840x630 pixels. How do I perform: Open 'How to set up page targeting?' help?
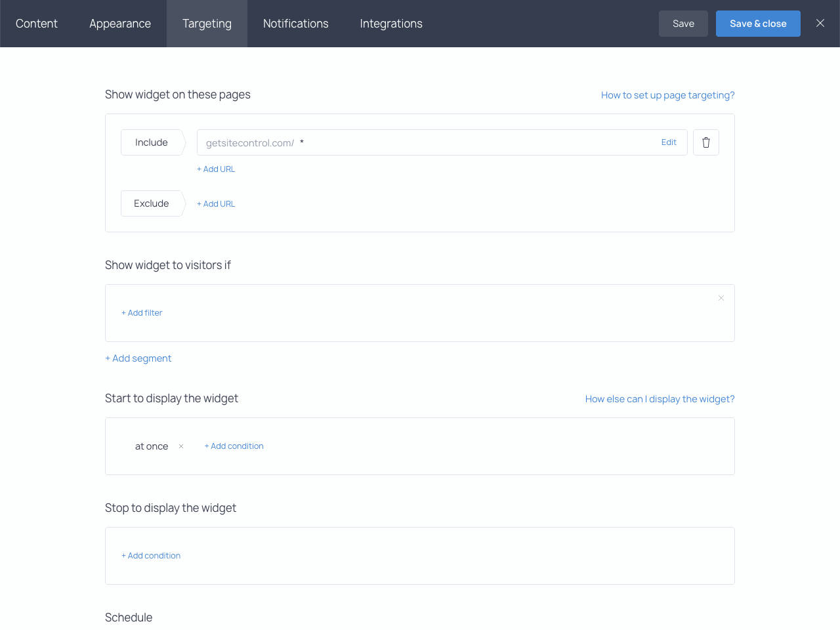click(x=667, y=94)
